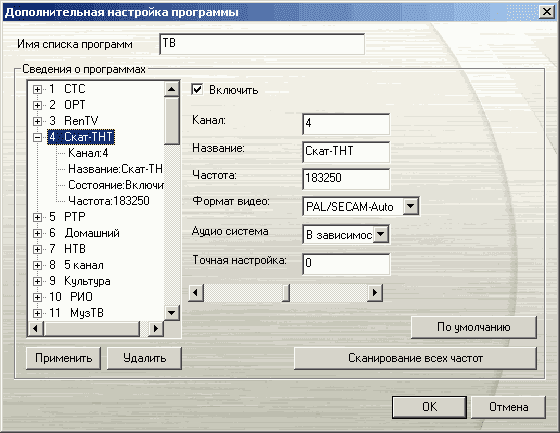Expand the 8 5 канал tree node
Image resolution: width=560 pixels, height=433 pixels.
[37, 265]
